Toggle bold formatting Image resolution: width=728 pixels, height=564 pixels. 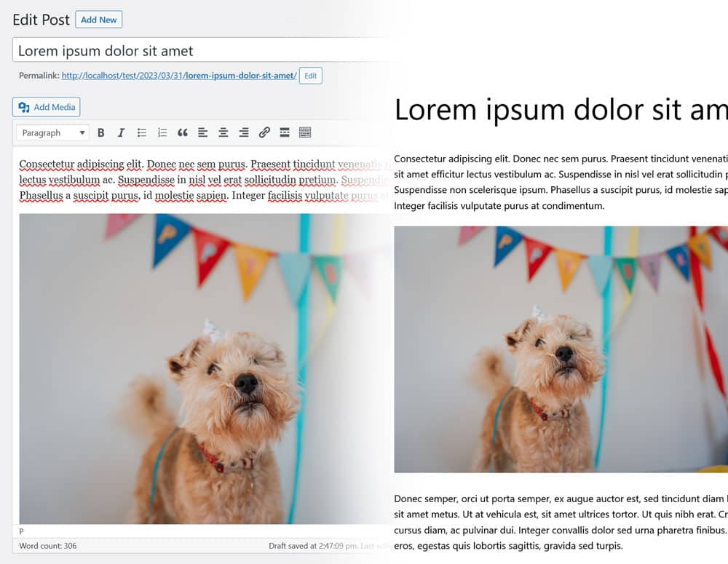pyautogui.click(x=101, y=132)
